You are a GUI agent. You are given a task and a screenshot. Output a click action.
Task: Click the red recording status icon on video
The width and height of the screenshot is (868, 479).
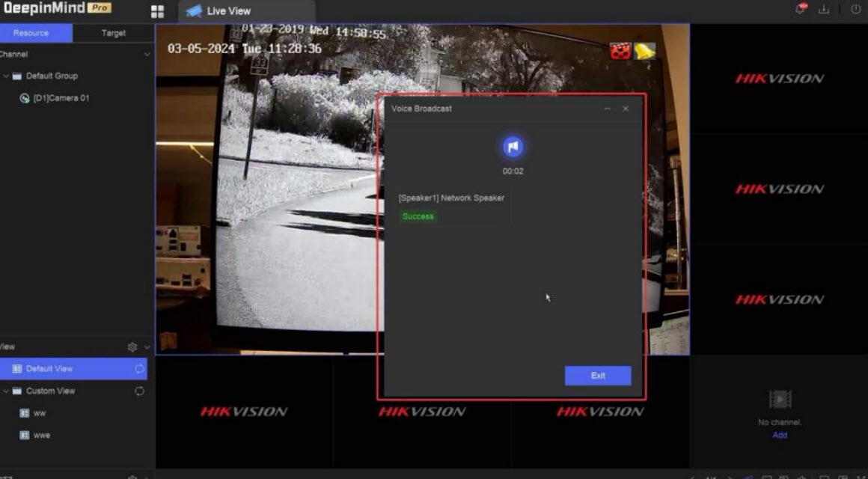point(620,51)
